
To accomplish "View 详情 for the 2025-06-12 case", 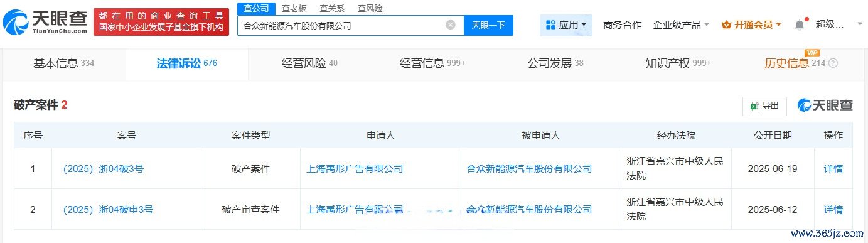I will 833,209.
